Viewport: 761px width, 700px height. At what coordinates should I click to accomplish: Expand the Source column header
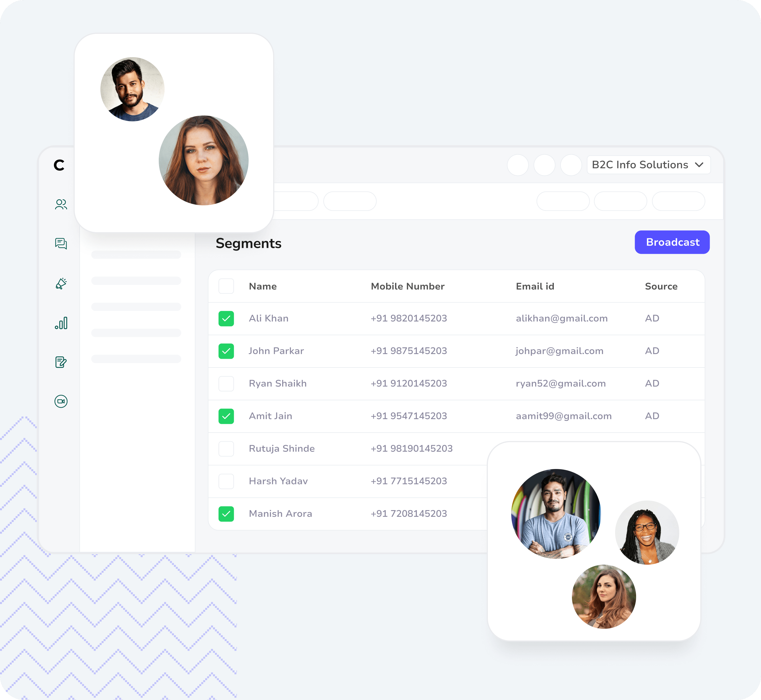point(658,286)
